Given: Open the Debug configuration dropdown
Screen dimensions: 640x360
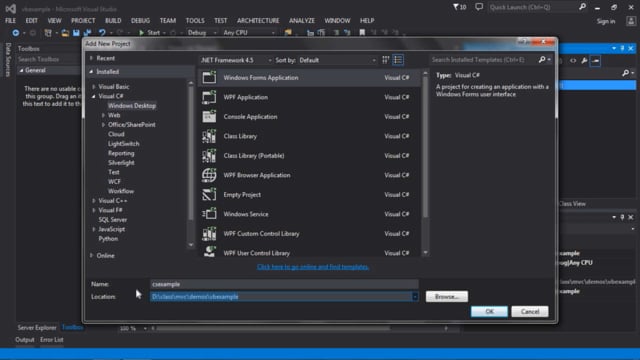Looking at the screenshot, I should click(202, 33).
